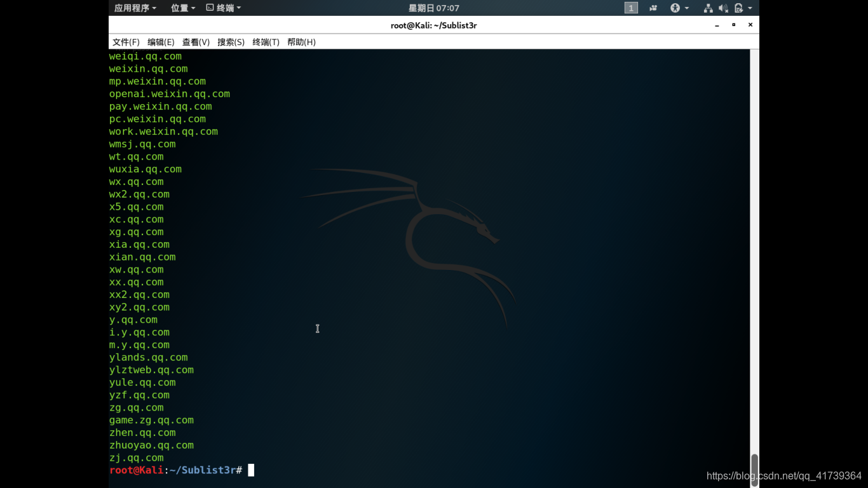This screenshot has height=488, width=868.
Task: Click the line xc.qq.com
Action: [x=137, y=219]
